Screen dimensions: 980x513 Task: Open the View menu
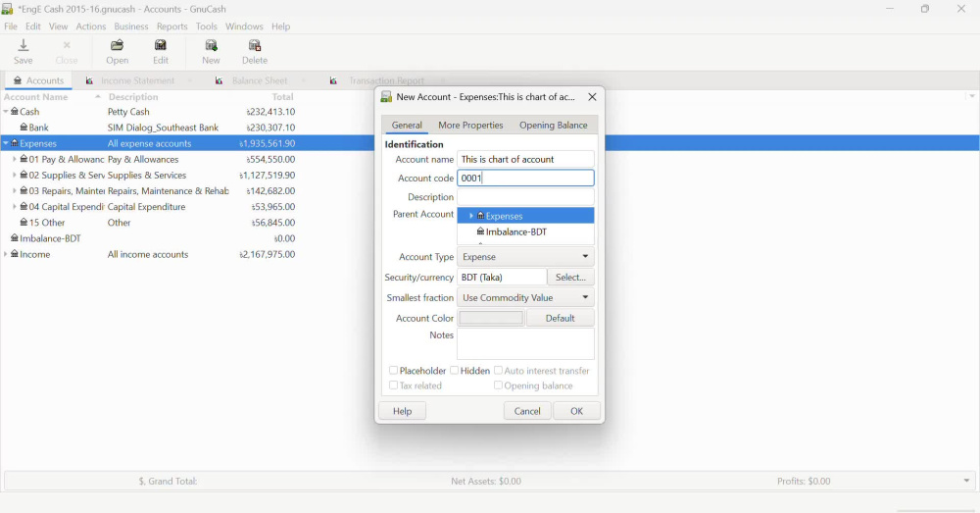(58, 26)
